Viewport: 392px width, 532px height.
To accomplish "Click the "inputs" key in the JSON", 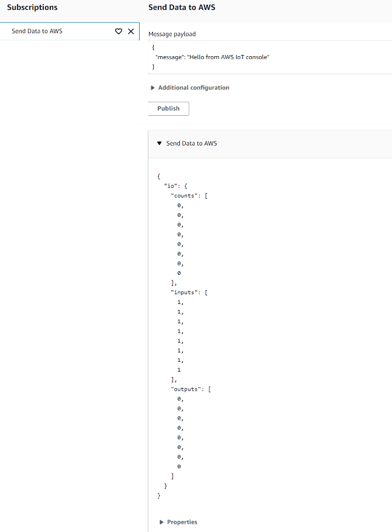I will 183,292.
